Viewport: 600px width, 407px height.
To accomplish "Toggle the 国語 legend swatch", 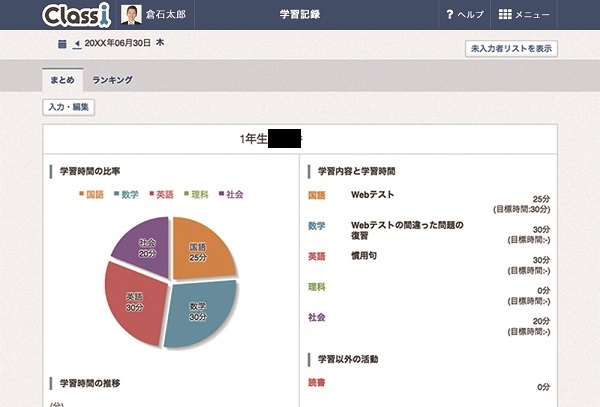I will [81, 194].
